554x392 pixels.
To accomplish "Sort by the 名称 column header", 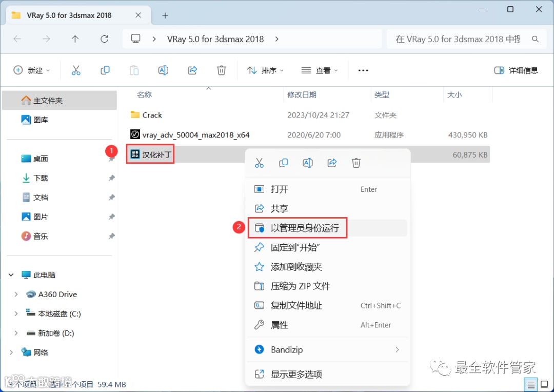I will (144, 95).
